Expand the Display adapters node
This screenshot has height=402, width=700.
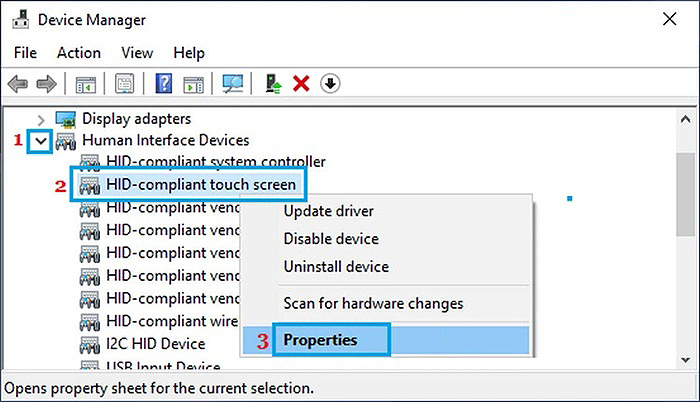pyautogui.click(x=41, y=119)
